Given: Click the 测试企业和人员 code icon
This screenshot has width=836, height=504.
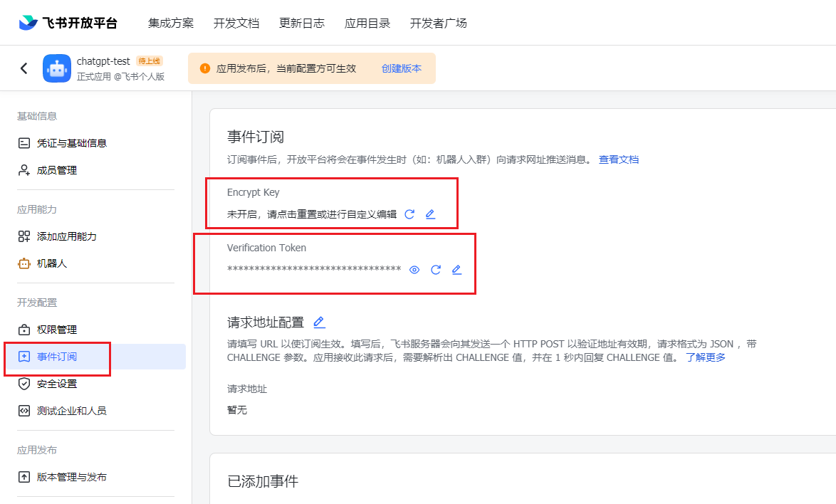Looking at the screenshot, I should click(x=24, y=411).
